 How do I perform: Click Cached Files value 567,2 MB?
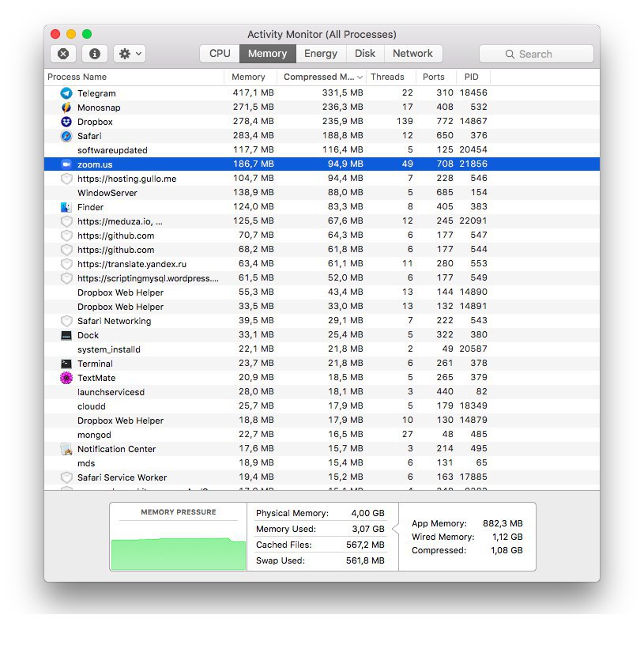(x=365, y=545)
